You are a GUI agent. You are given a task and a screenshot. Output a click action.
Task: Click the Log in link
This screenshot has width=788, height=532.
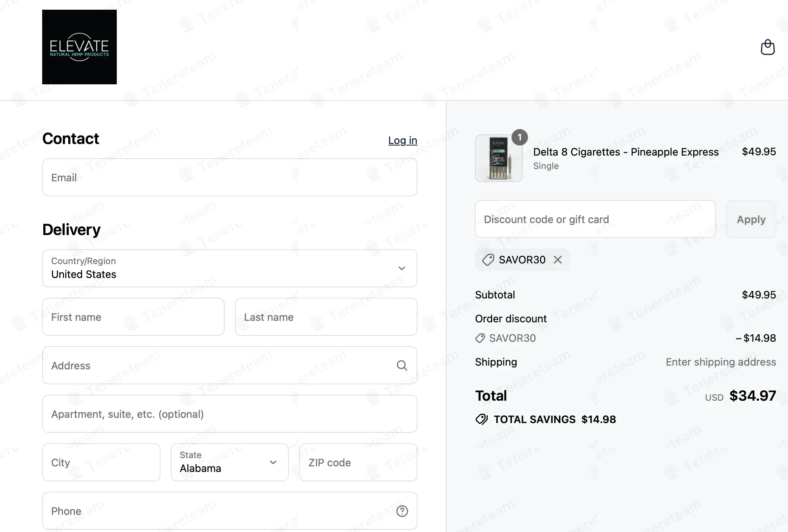(402, 140)
